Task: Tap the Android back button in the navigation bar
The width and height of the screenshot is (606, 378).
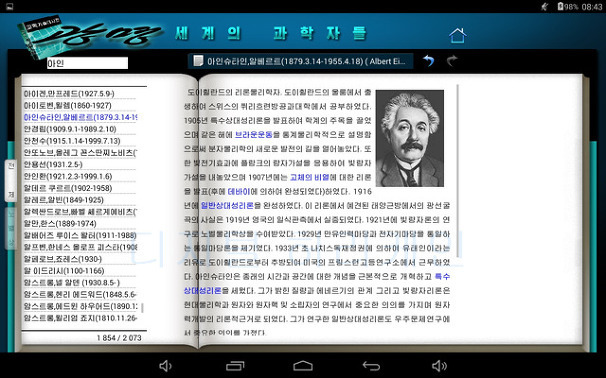Action: click(371, 366)
